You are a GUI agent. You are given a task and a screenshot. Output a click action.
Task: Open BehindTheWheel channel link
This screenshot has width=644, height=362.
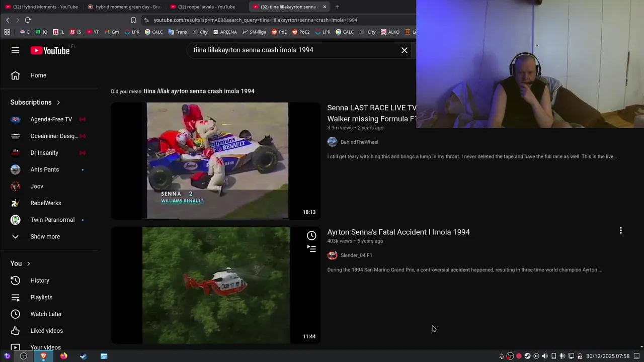359,142
